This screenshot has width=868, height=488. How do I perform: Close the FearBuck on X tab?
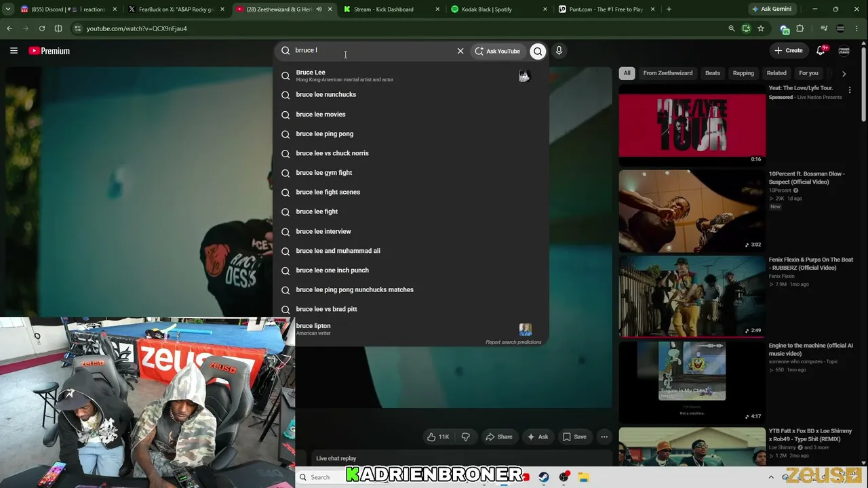(x=222, y=9)
